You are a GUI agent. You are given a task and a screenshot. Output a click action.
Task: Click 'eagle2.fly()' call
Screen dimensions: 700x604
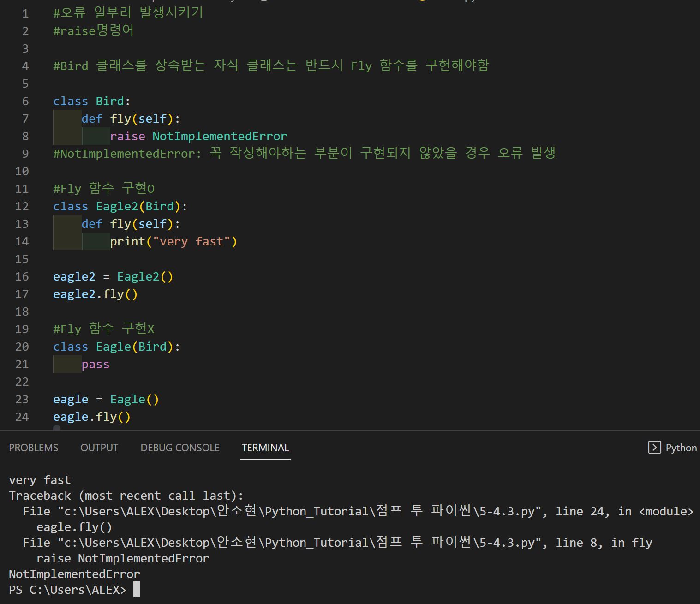pyautogui.click(x=96, y=294)
